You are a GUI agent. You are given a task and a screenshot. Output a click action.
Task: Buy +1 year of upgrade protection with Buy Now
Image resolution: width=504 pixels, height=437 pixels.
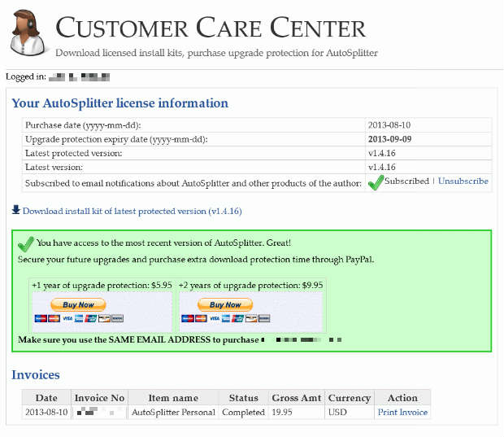(78, 304)
